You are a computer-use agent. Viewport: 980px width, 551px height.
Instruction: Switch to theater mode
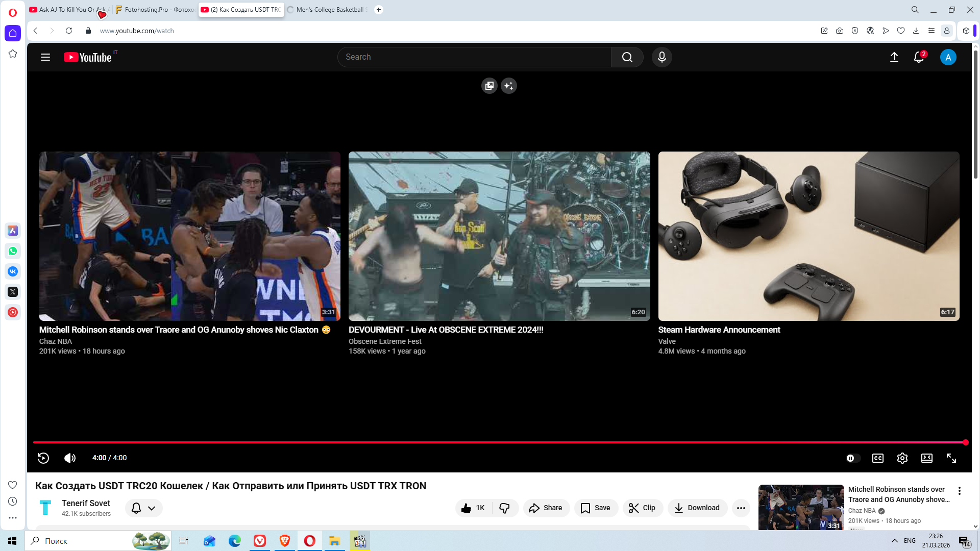[927, 458]
